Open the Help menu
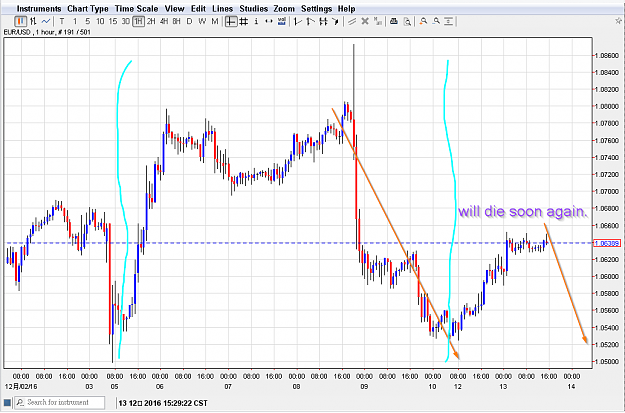This screenshot has width=625, height=413. coord(346,9)
